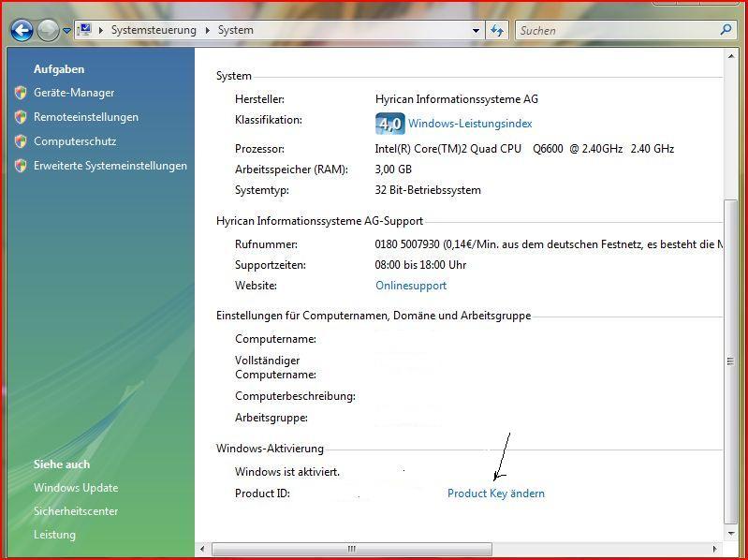This screenshot has height=560, width=748.
Task: Click the shield icon beside Erweiterte Systemeinstellungen
Action: coord(21,166)
